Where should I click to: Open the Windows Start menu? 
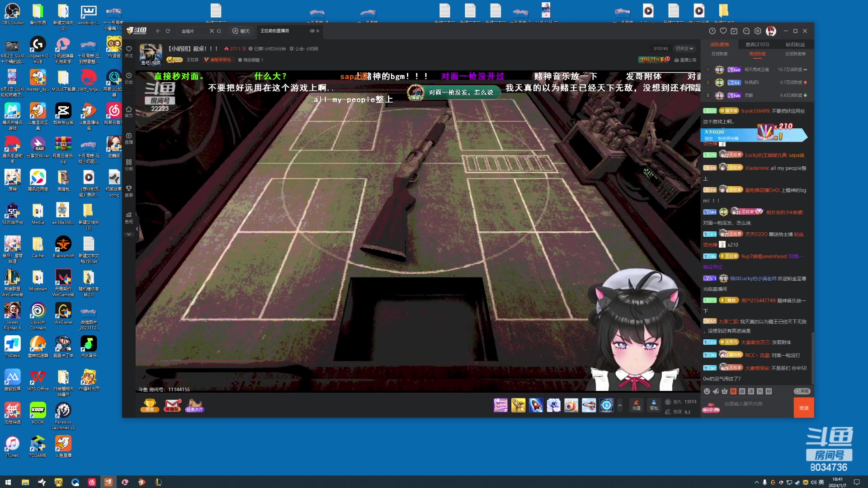tap(8, 482)
